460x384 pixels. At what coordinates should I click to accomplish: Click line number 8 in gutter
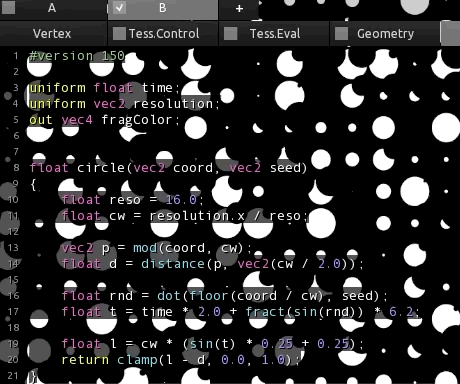click(x=16, y=168)
